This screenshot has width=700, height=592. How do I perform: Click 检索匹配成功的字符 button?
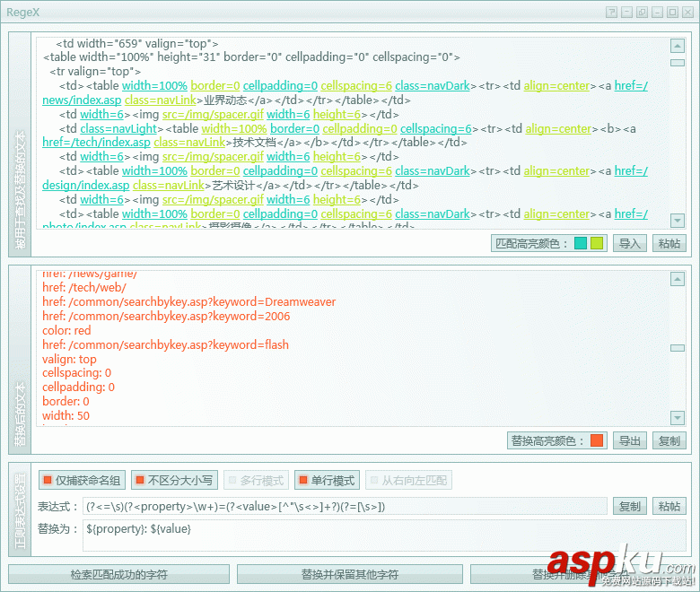[x=118, y=574]
